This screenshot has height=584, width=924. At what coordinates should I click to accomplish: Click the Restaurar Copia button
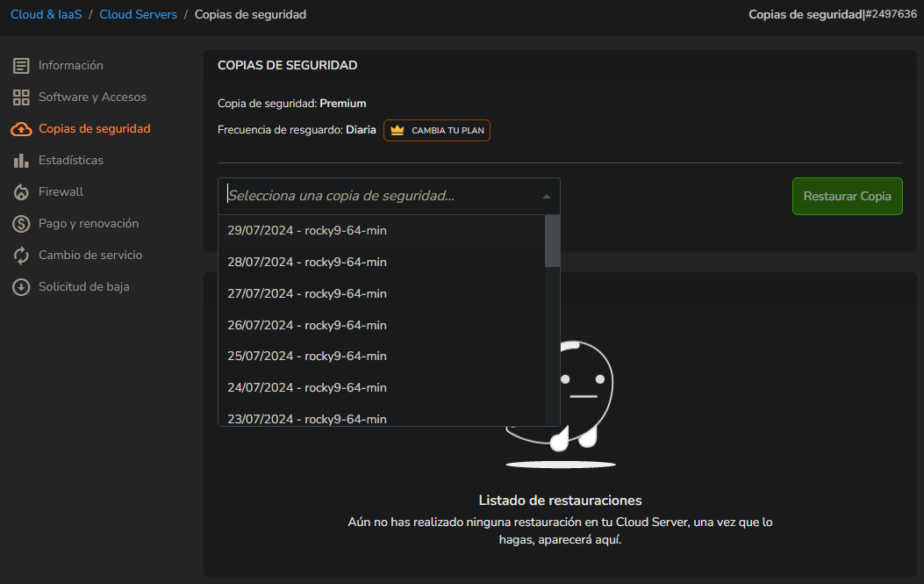click(847, 197)
